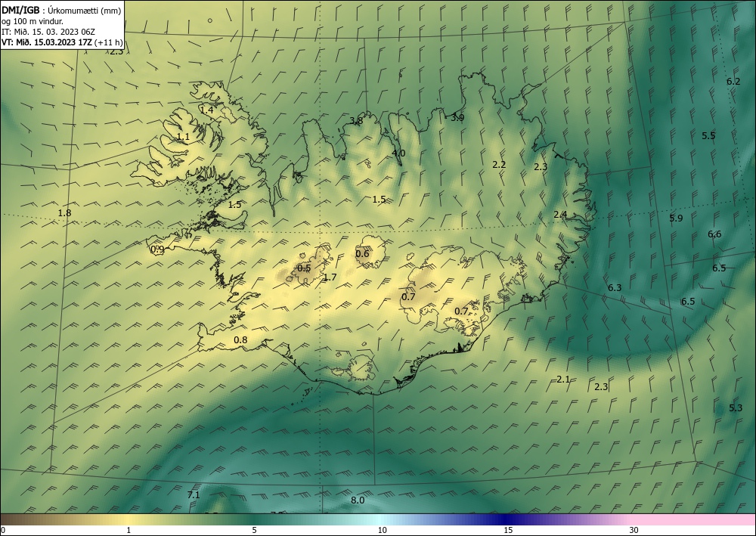
Task: Click the 4.0 value on the map
Action: 398,153
